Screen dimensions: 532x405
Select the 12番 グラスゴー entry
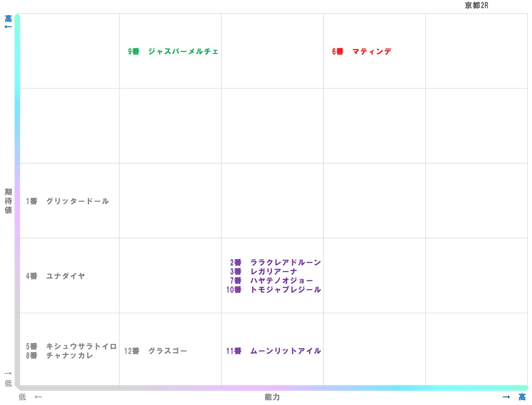(156, 351)
